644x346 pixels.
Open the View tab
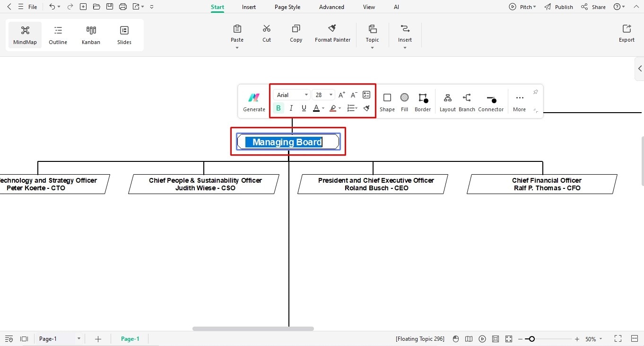click(x=369, y=7)
